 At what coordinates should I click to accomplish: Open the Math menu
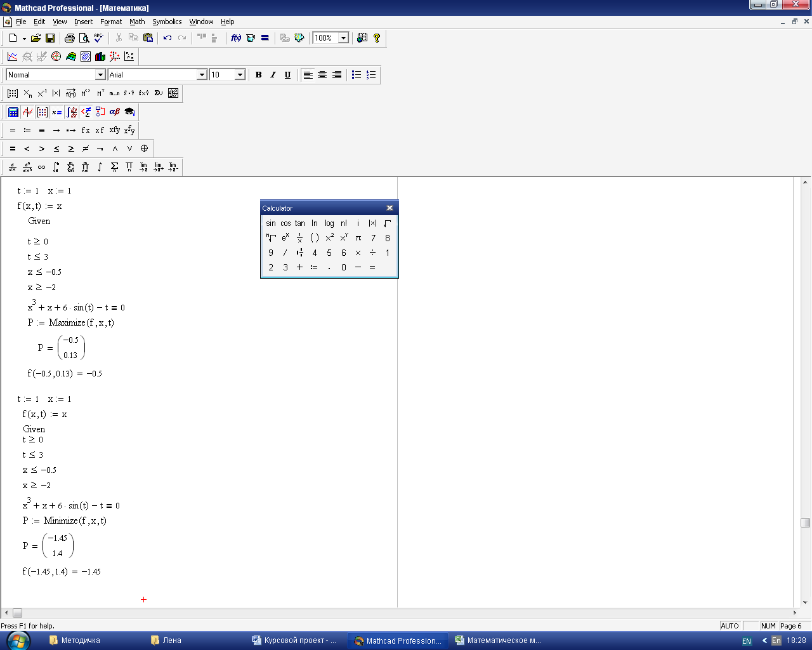pos(137,22)
